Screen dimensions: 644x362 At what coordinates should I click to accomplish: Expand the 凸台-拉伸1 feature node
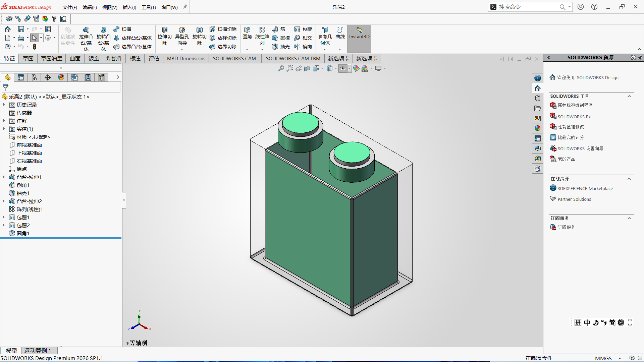4,177
